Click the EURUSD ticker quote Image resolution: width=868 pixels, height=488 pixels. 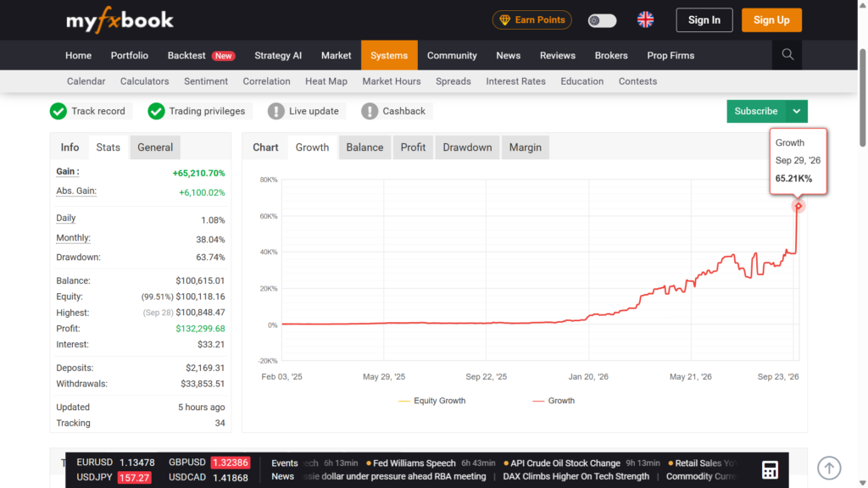click(115, 463)
